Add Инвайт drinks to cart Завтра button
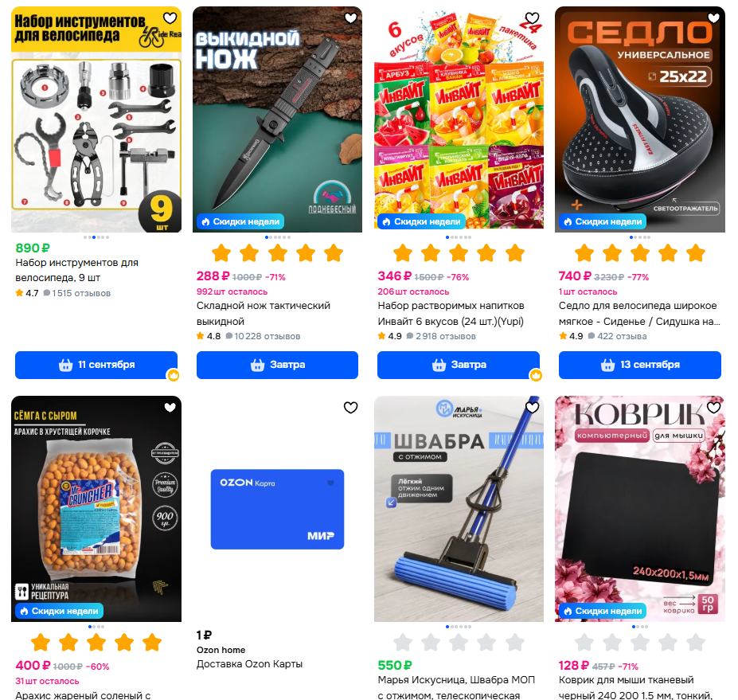738x700 pixels. [459, 365]
